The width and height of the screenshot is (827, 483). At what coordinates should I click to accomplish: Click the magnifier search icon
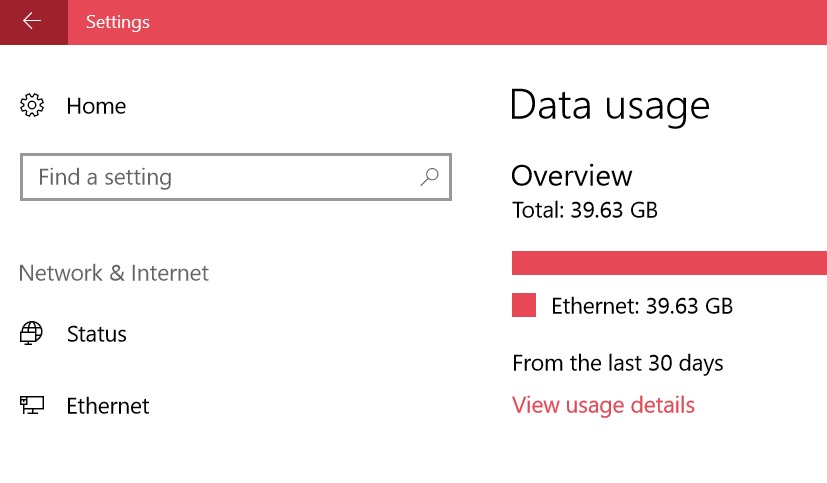429,177
